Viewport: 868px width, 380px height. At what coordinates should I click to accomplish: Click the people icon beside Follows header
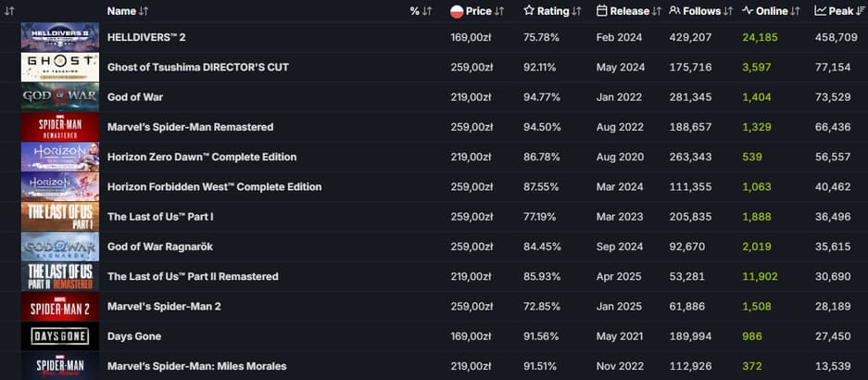pyautogui.click(x=674, y=11)
